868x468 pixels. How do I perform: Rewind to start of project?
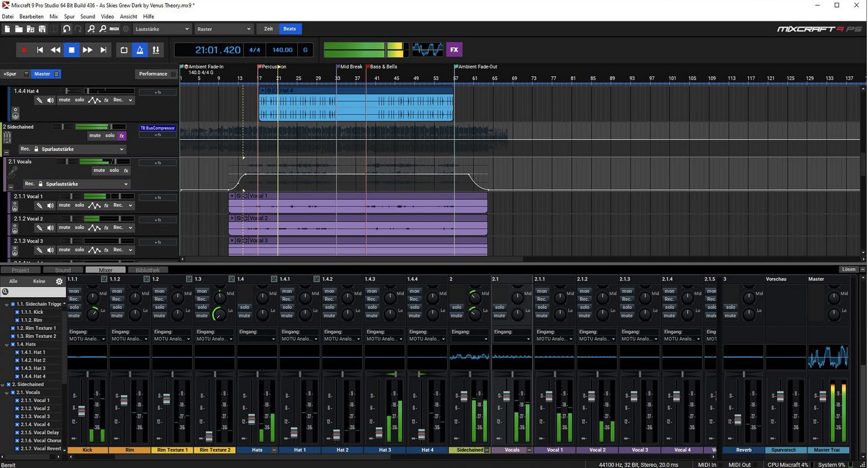coord(40,50)
